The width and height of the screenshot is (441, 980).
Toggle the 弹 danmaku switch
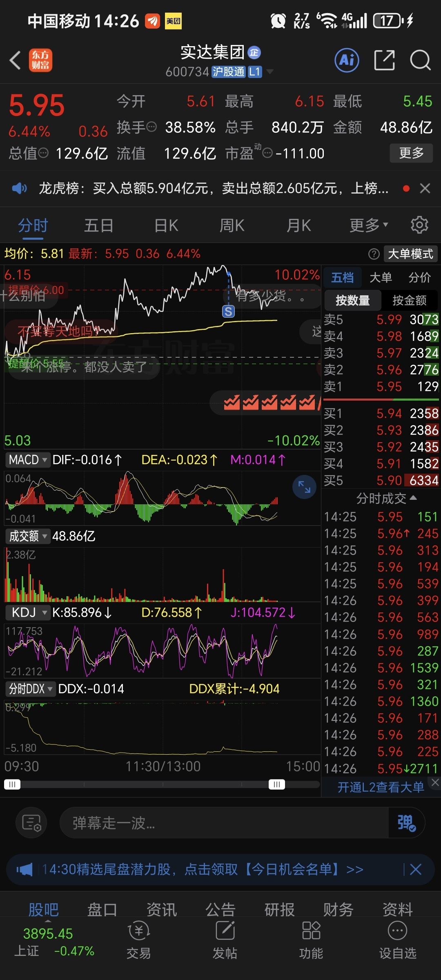407,823
